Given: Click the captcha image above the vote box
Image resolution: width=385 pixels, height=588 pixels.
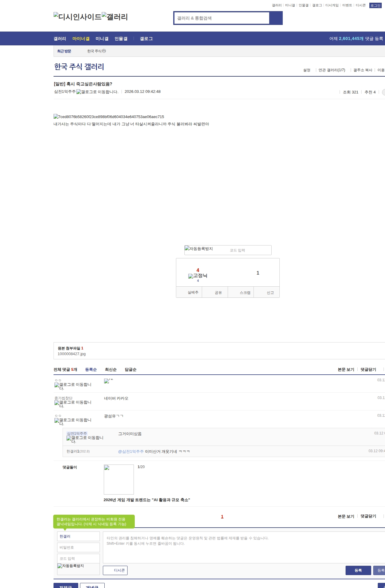Looking at the screenshot, I should pyautogui.click(x=199, y=249).
